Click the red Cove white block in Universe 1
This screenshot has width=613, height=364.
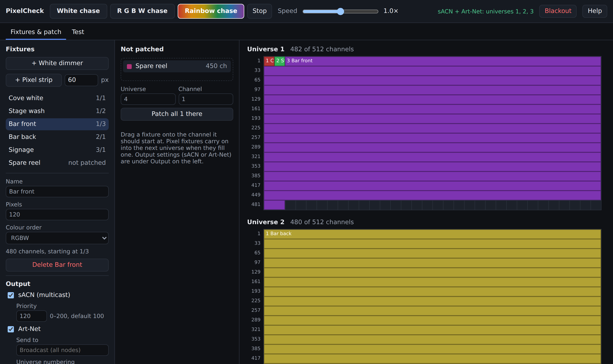tap(269, 61)
